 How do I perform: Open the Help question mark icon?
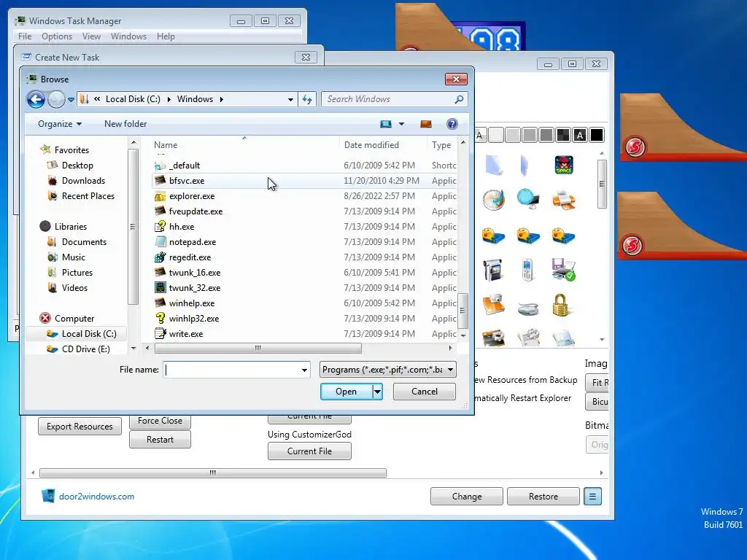(452, 124)
